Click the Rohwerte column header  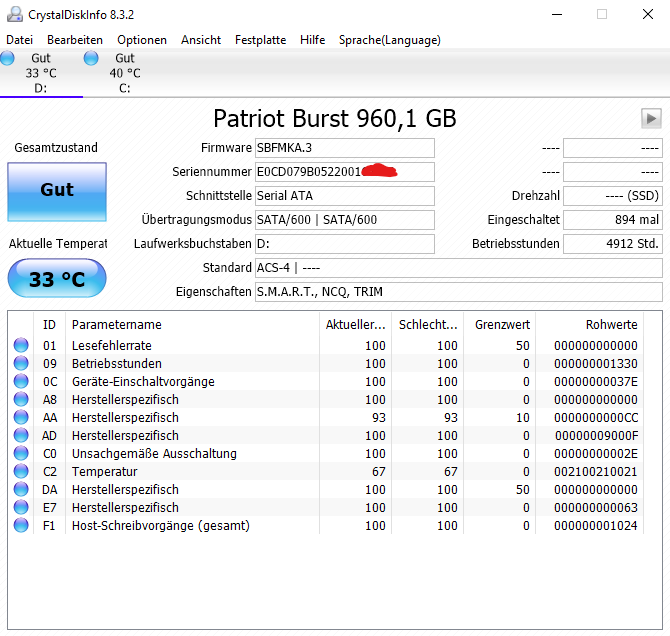point(590,325)
